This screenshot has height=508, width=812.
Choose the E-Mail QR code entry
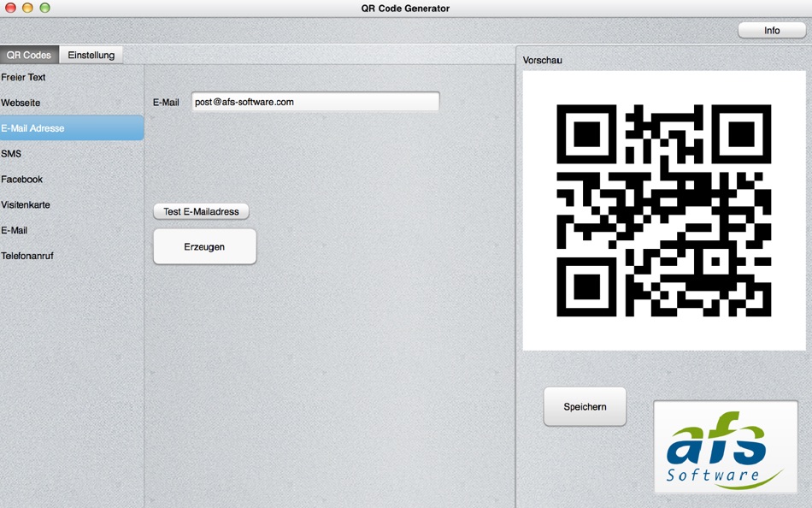point(16,230)
